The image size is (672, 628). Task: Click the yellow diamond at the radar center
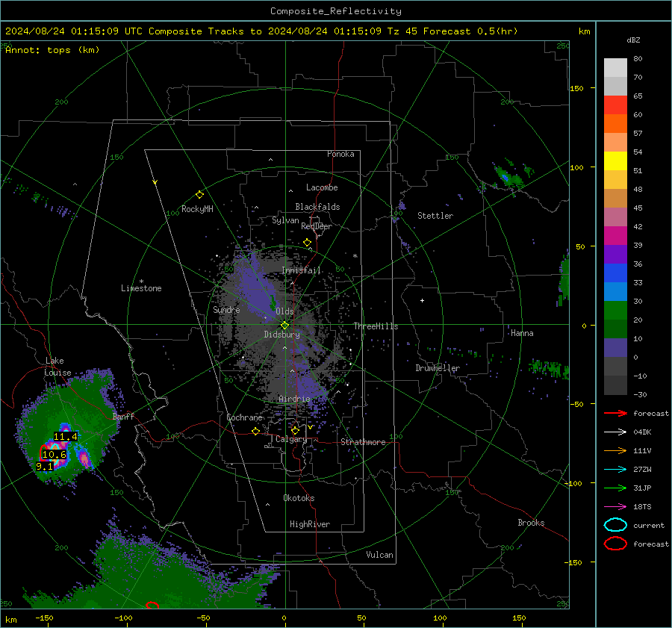point(285,326)
